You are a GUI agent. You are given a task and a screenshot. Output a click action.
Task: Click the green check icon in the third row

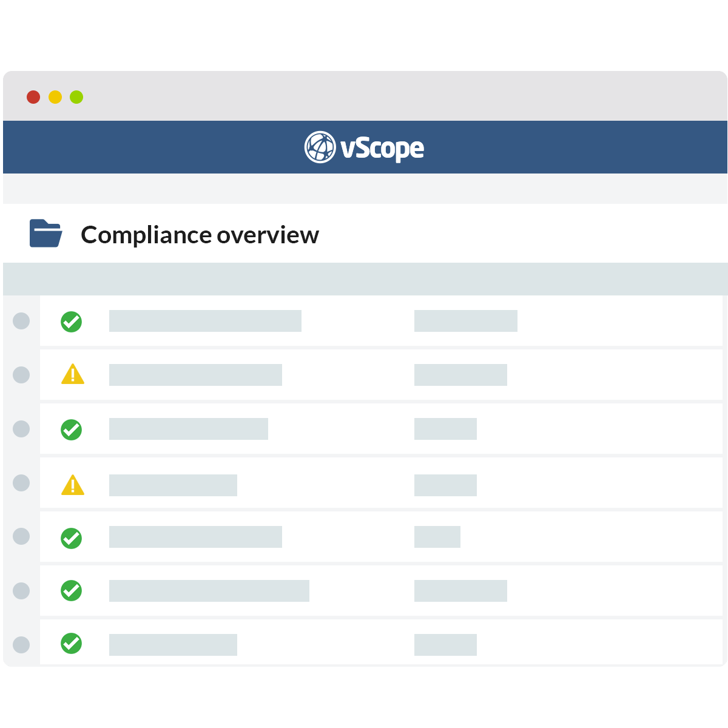pos(72,430)
